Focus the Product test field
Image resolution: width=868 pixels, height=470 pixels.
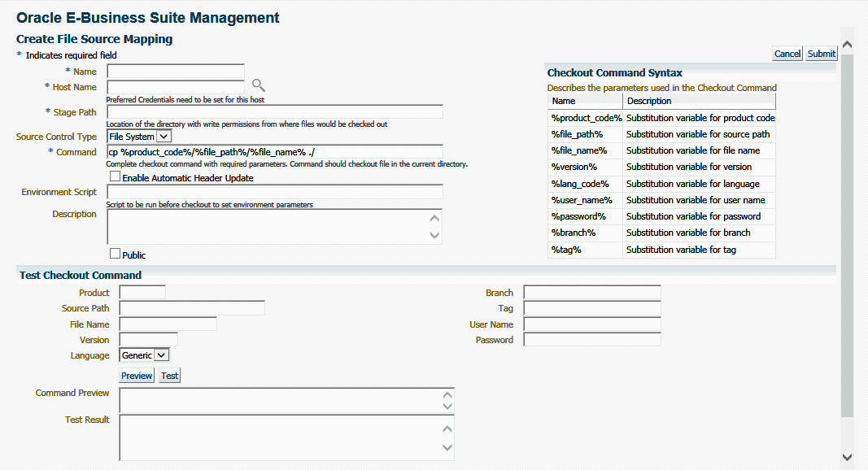tap(142, 292)
